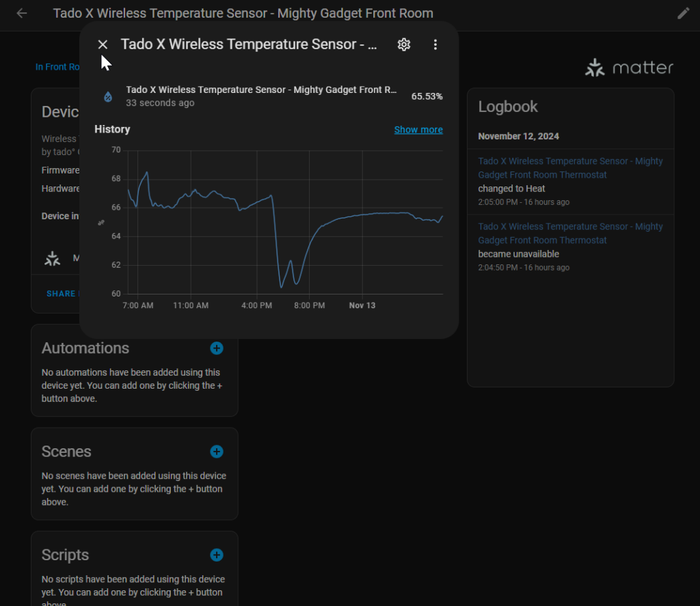Image resolution: width=700 pixels, height=606 pixels.
Task: Close the sensor history dialog
Action: (x=103, y=44)
